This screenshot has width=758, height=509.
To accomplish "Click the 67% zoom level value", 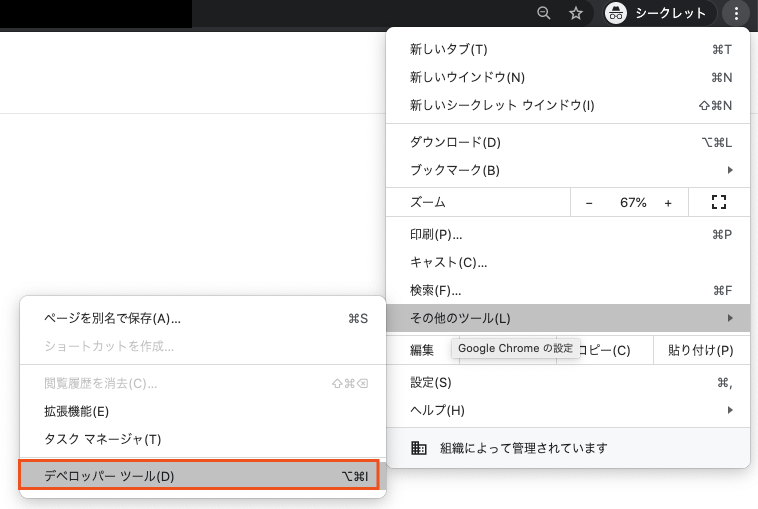I will pyautogui.click(x=633, y=203).
